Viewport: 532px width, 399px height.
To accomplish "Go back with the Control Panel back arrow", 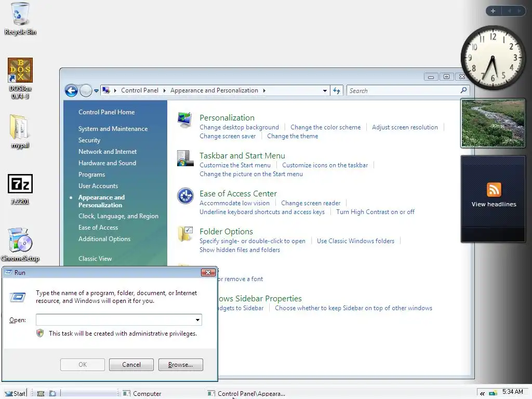I will coord(71,90).
